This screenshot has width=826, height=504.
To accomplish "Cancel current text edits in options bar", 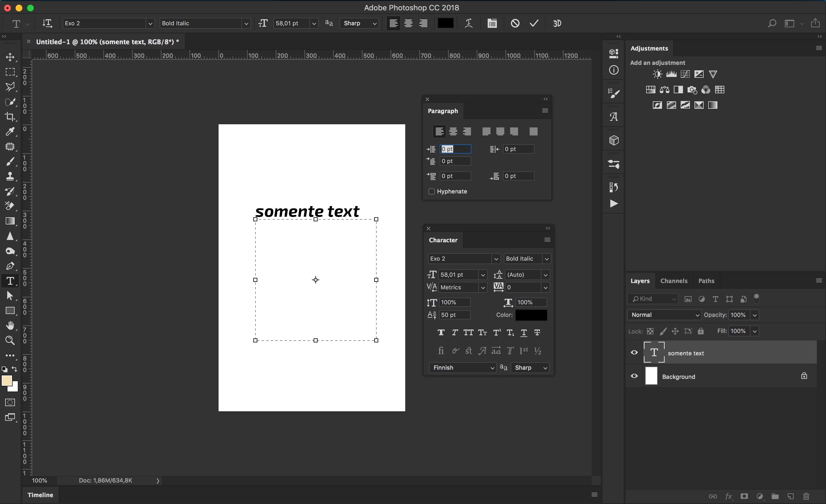I will click(515, 23).
